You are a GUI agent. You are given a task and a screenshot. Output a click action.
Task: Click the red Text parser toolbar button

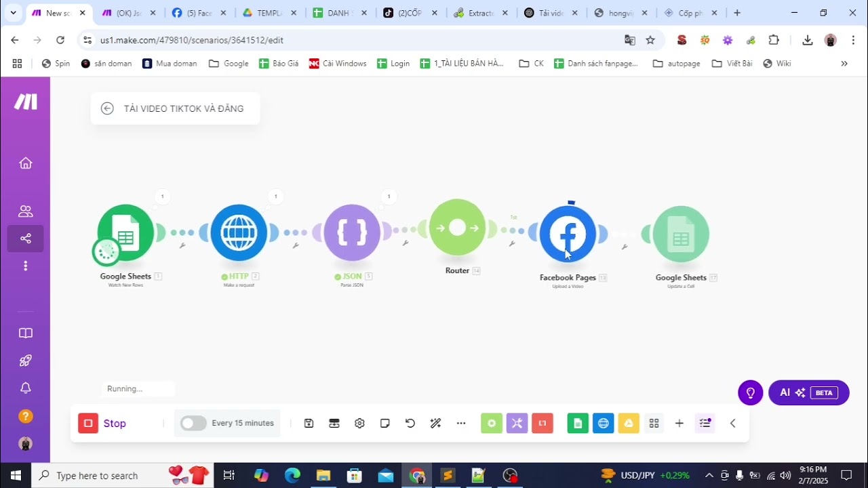[x=542, y=423]
